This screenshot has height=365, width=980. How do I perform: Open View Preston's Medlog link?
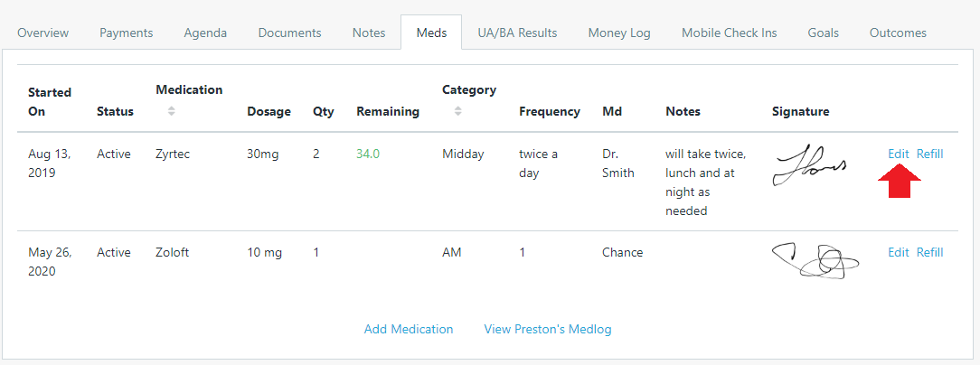point(548,329)
